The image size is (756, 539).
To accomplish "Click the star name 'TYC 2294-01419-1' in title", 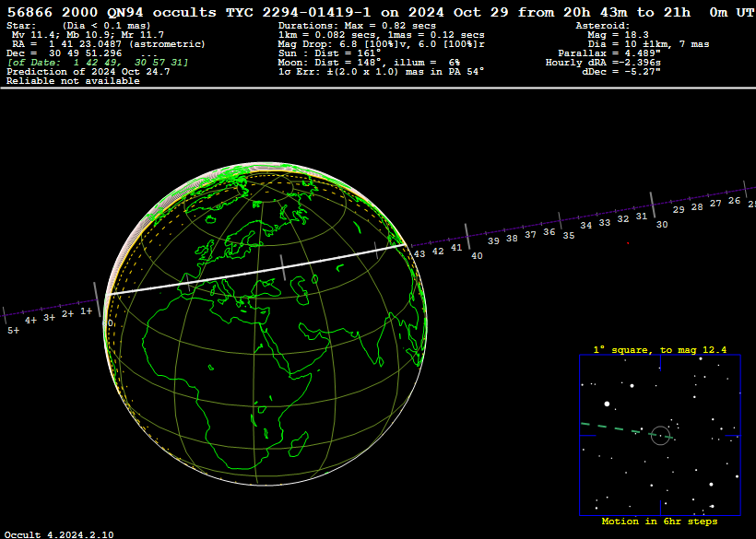I will pyautogui.click(x=299, y=12).
